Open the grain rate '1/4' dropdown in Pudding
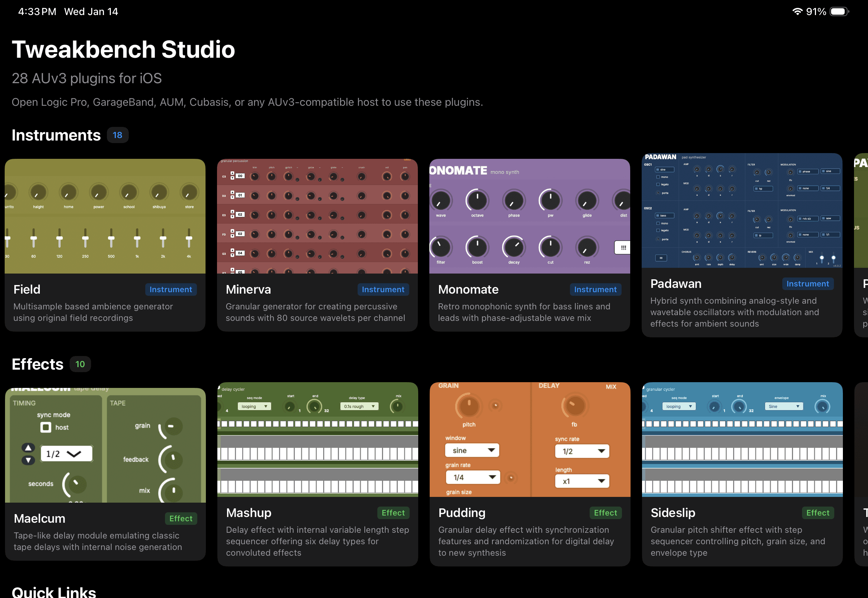Screen dimensions: 868x598 [473, 477]
